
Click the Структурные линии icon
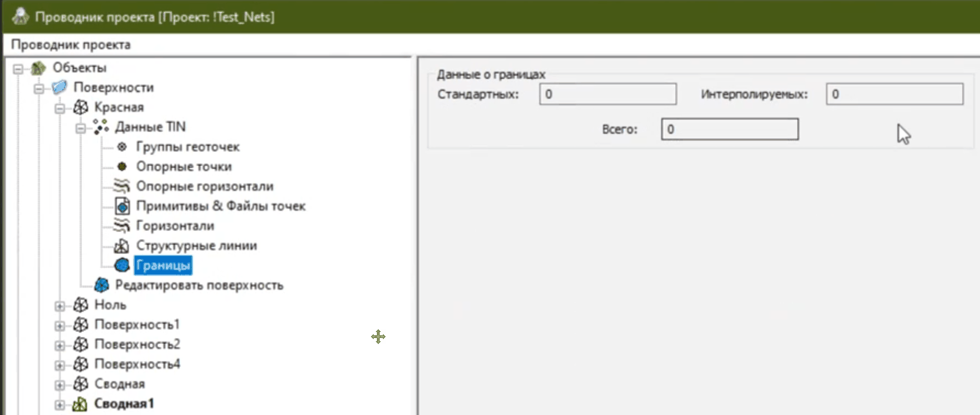(121, 246)
